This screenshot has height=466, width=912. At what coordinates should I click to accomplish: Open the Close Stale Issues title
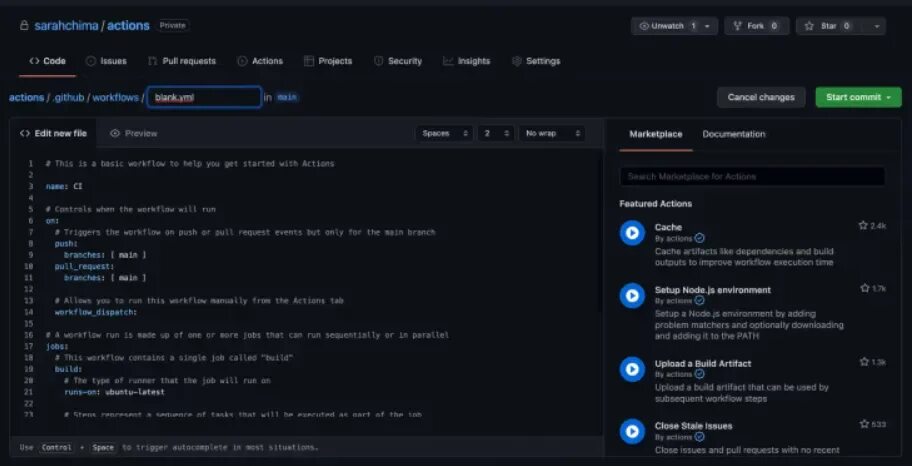click(693, 426)
